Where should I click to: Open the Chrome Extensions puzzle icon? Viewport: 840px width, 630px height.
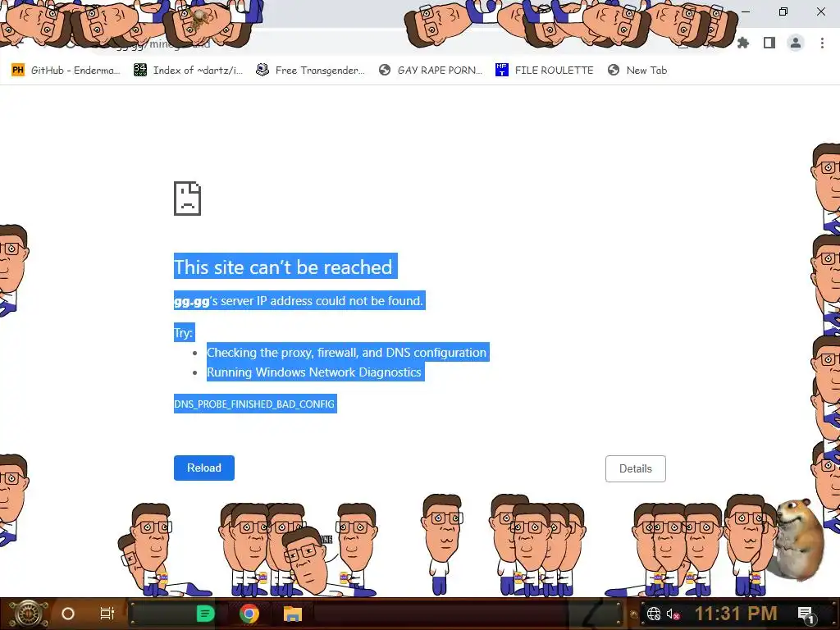click(x=743, y=43)
